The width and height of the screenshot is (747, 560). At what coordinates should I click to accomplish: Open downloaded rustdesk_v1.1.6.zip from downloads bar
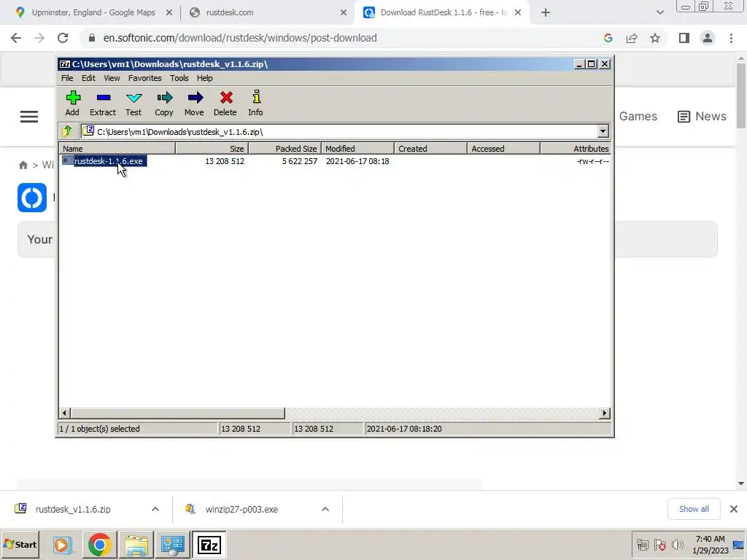tap(73, 509)
